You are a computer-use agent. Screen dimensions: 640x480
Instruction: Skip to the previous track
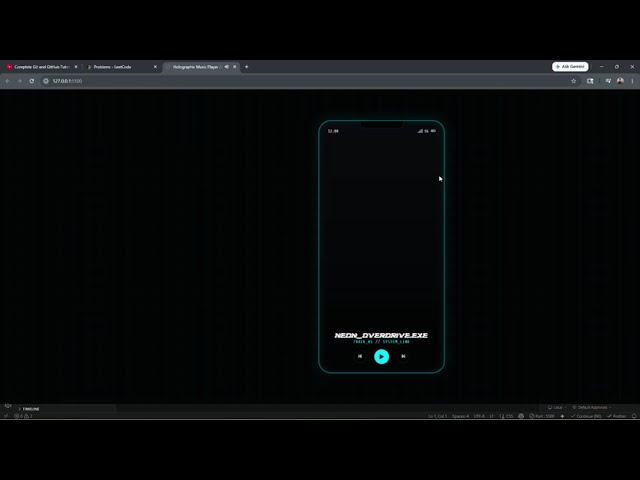pos(360,356)
